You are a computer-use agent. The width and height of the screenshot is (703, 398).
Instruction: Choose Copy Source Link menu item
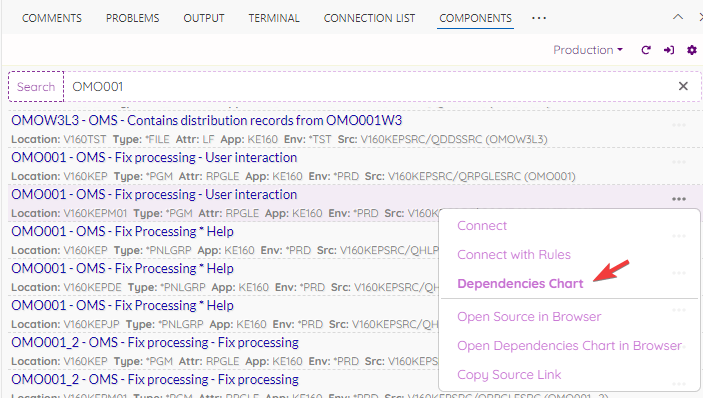pos(509,375)
